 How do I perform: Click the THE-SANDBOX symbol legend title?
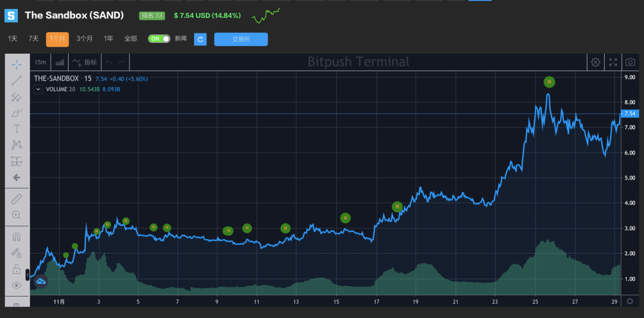coord(56,79)
